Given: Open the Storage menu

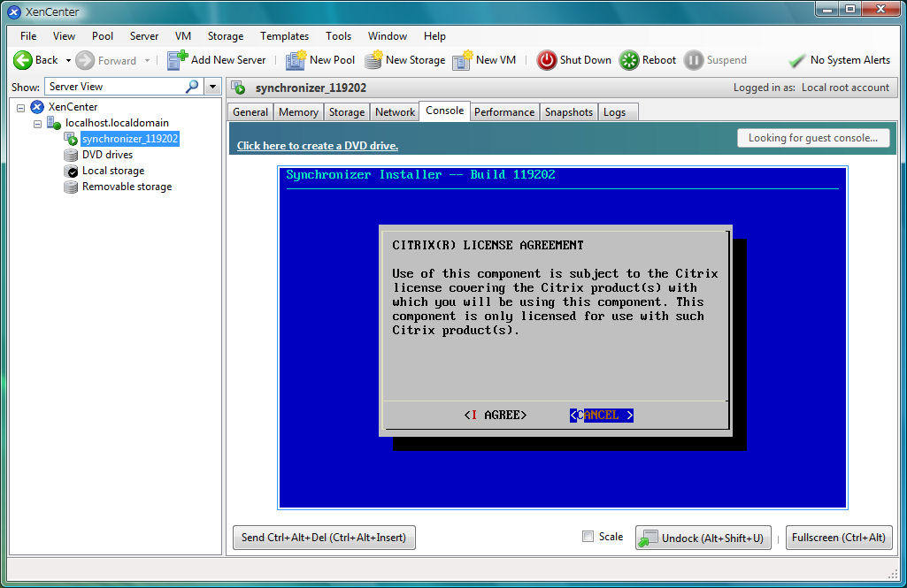Looking at the screenshot, I should pos(226,36).
